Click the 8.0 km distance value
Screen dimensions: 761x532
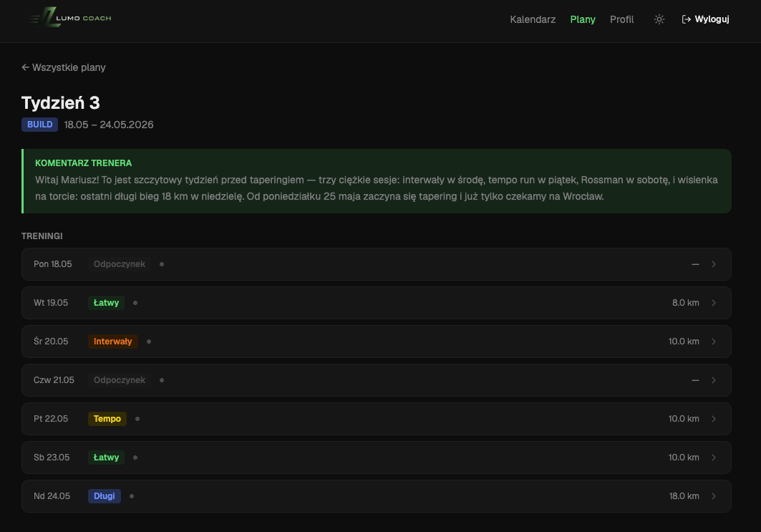point(685,303)
